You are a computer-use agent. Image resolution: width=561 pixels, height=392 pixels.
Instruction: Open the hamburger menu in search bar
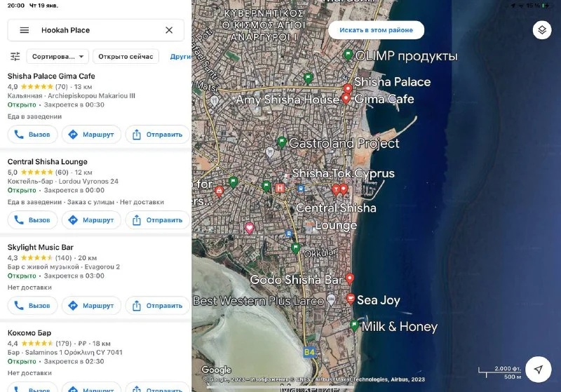click(25, 30)
